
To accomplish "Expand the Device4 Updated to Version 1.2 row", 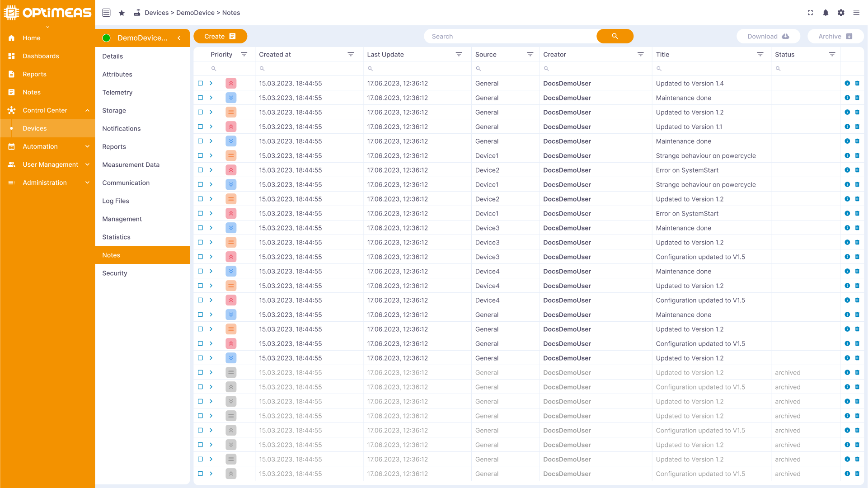I will click(211, 286).
